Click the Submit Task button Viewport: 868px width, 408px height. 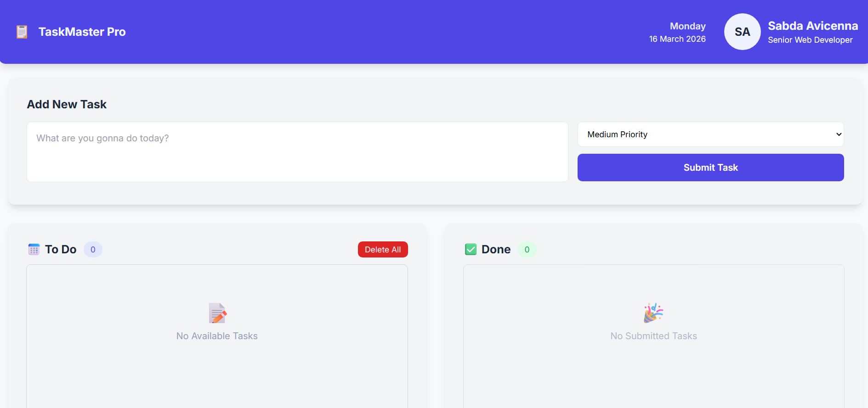(710, 168)
